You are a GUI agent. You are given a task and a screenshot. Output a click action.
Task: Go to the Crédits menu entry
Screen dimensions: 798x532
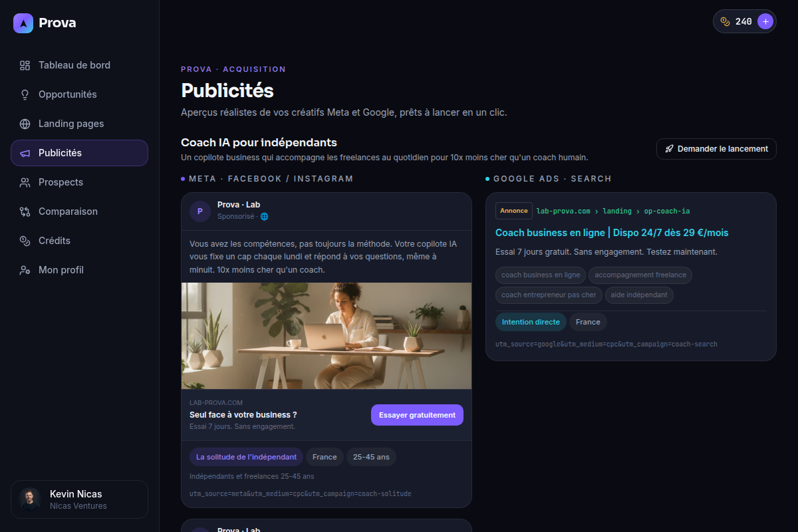[x=79, y=241]
